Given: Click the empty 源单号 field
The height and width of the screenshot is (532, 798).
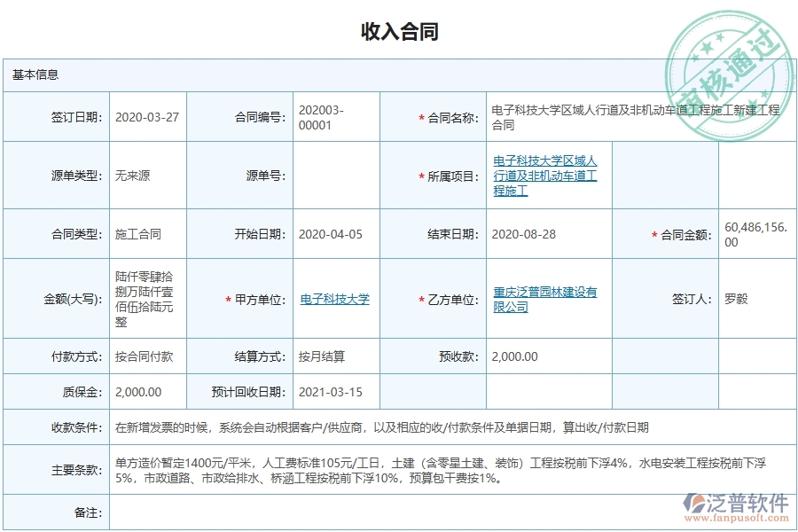Looking at the screenshot, I should 337,175.
